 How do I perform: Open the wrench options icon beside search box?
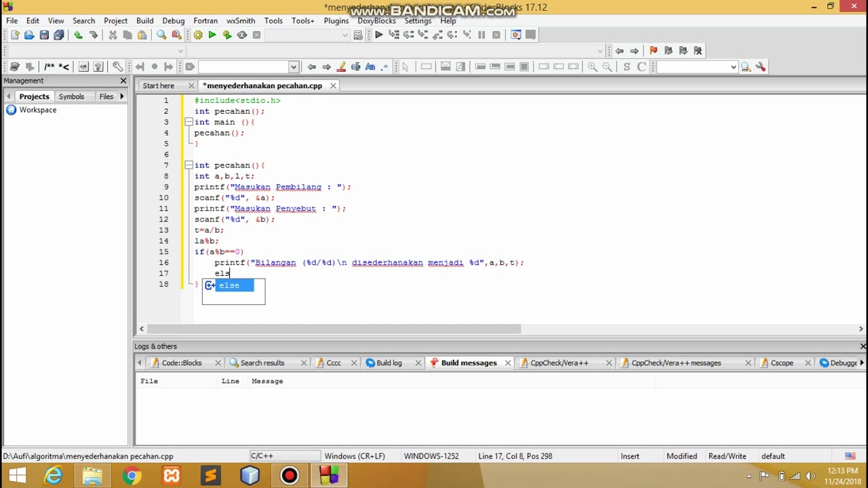[x=761, y=66]
